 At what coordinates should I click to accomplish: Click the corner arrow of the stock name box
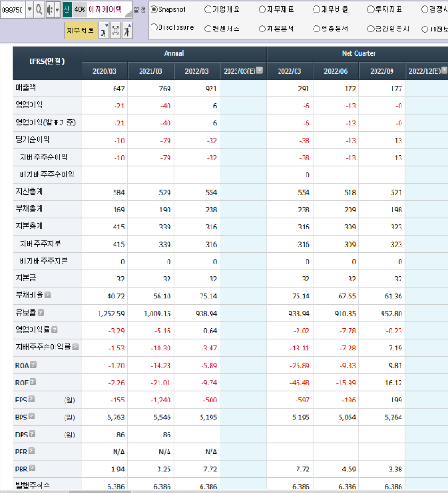(x=128, y=13)
